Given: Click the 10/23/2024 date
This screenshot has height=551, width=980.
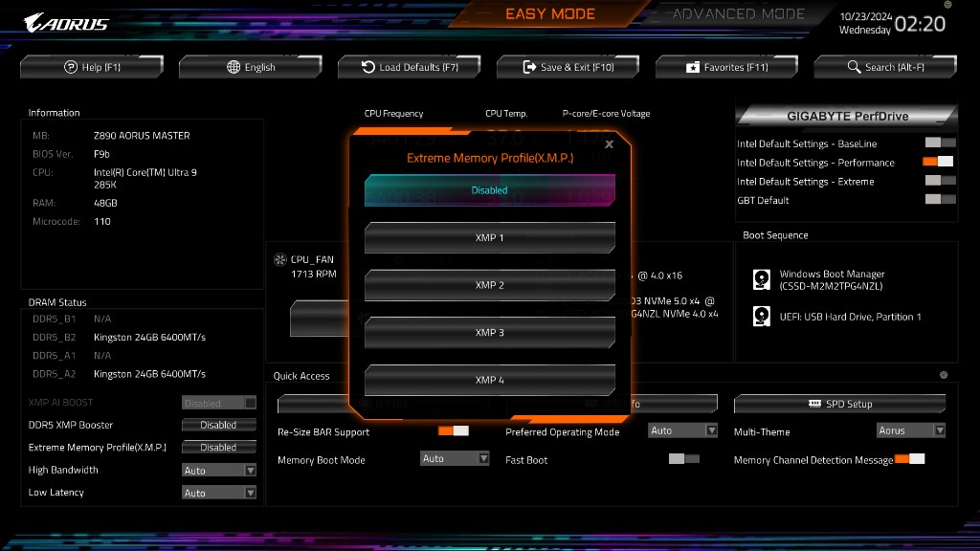Looking at the screenshot, I should (865, 17).
